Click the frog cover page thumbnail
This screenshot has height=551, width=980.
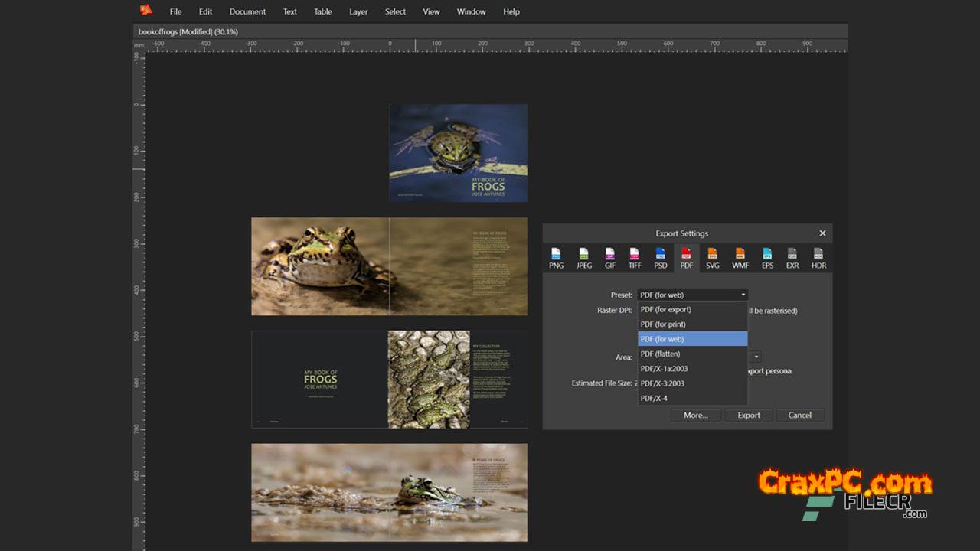tap(458, 153)
